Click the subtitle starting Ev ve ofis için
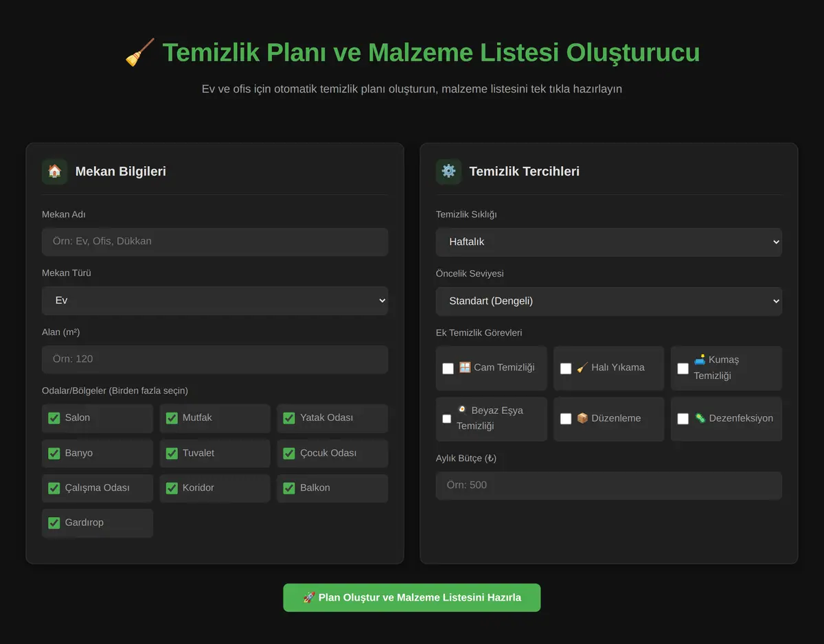This screenshot has width=824, height=644. [x=412, y=89]
